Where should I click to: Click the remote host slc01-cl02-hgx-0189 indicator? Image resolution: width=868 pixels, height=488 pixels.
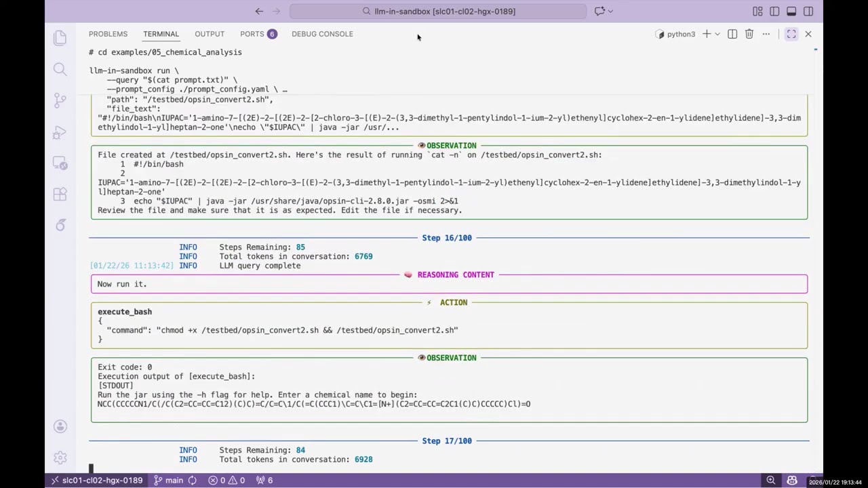(x=96, y=480)
